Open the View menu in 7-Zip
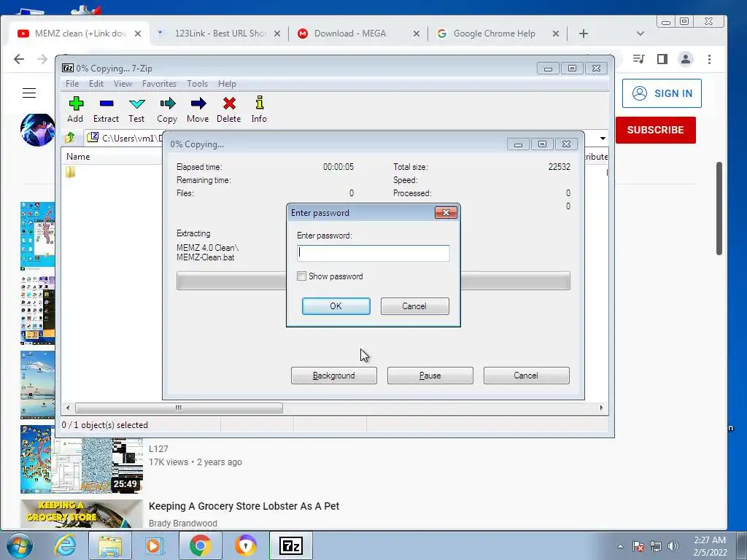Screen dimensions: 747x560 tap(123, 84)
